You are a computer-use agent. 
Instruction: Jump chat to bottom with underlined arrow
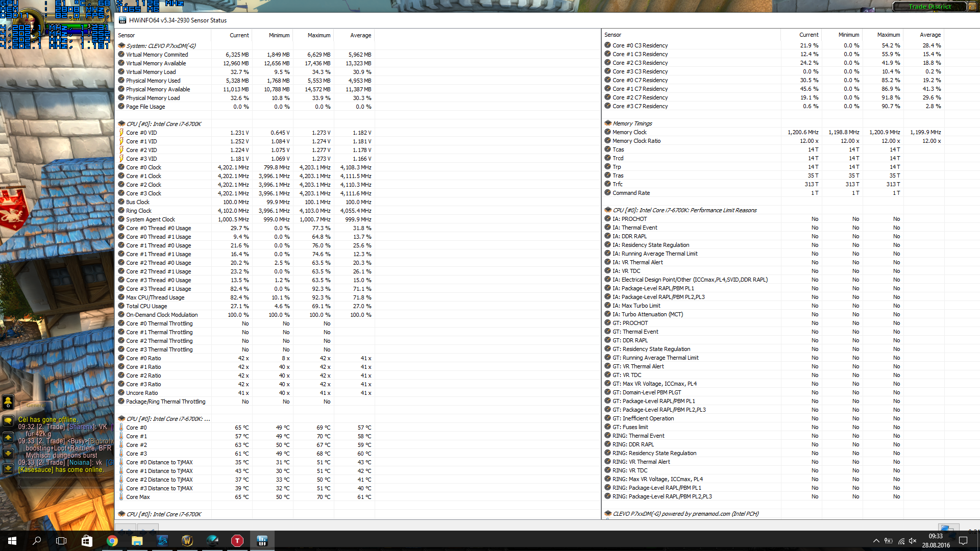(x=8, y=468)
